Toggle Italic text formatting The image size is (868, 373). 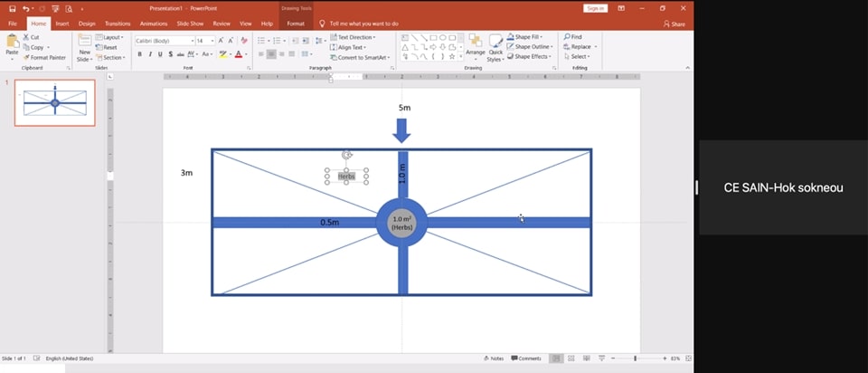(x=150, y=54)
